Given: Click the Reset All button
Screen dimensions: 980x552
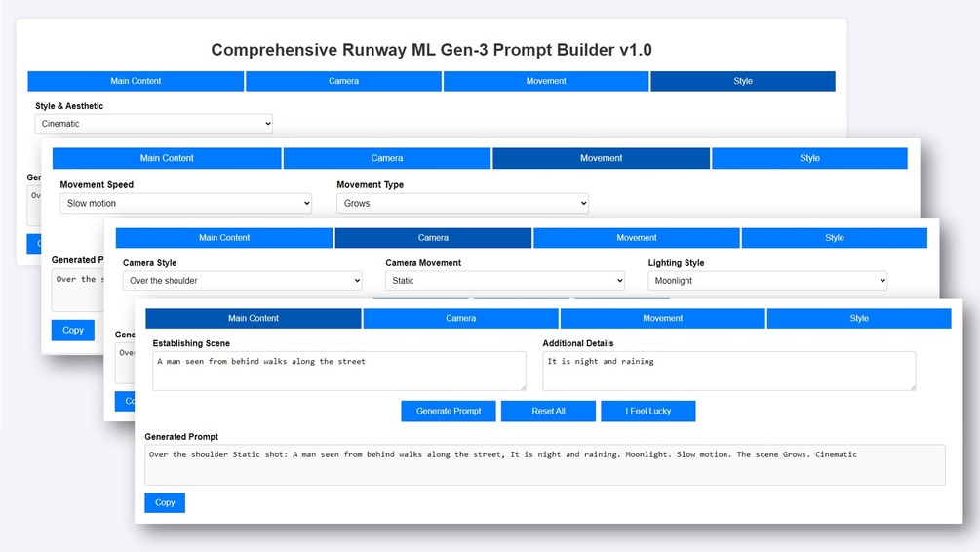Looking at the screenshot, I should [548, 412].
